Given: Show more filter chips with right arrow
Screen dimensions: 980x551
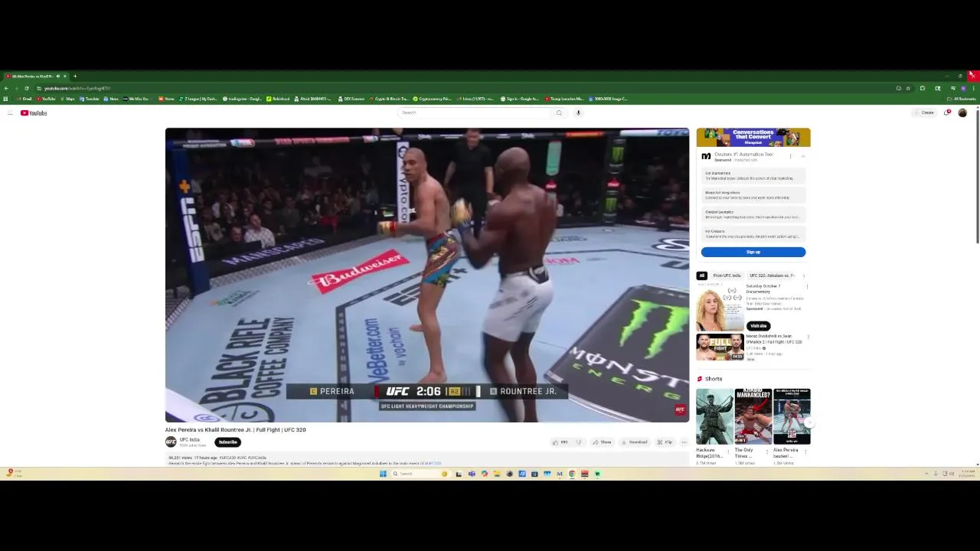Looking at the screenshot, I should coord(803,275).
